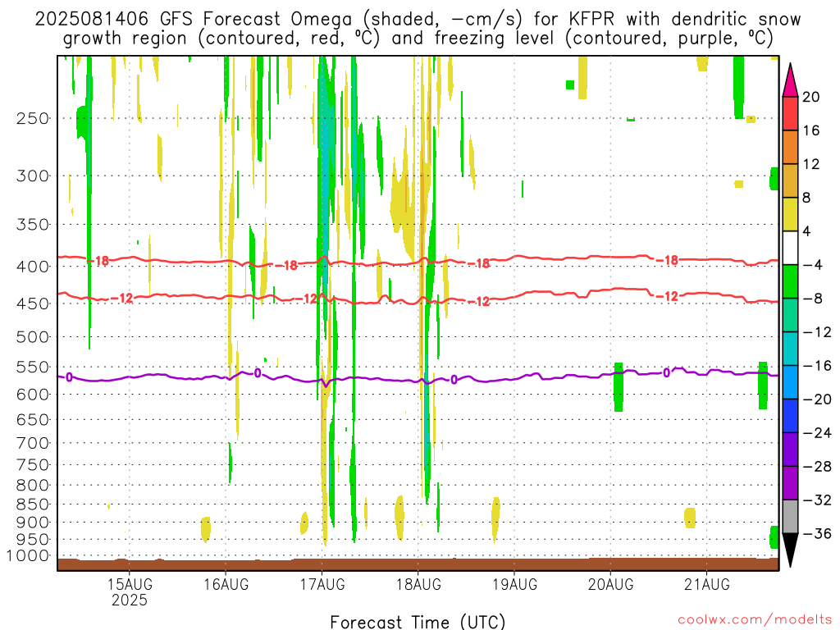Click the rightmost red -12 contour label
This screenshot has width=840, height=630.
coord(668,296)
